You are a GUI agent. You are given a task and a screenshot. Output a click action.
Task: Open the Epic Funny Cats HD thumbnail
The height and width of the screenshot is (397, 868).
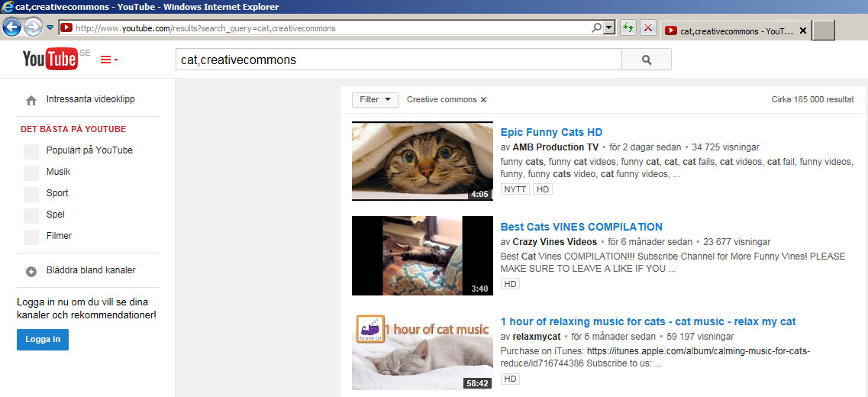point(422,161)
